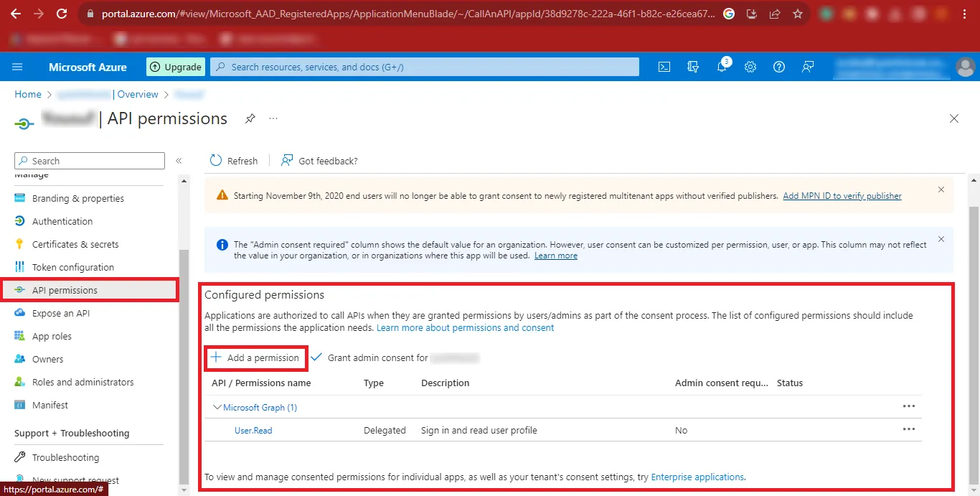Viewport: 980px width, 496px height.
Task: Collapse the Microsoft Graph permissions group
Action: [217, 408]
